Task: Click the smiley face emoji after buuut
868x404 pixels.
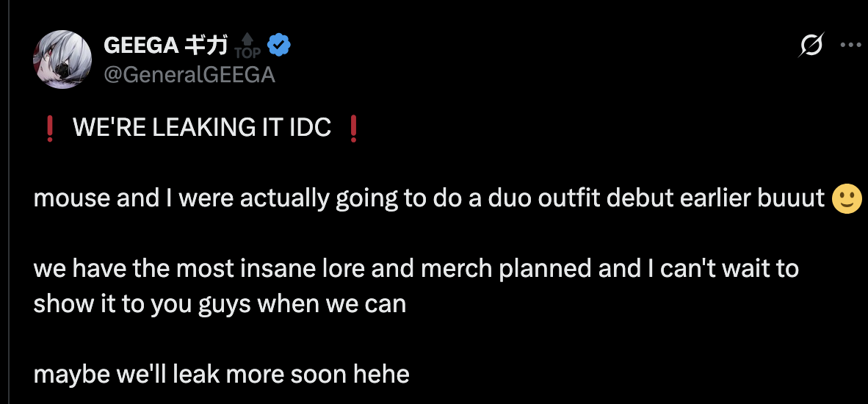Action: click(847, 198)
